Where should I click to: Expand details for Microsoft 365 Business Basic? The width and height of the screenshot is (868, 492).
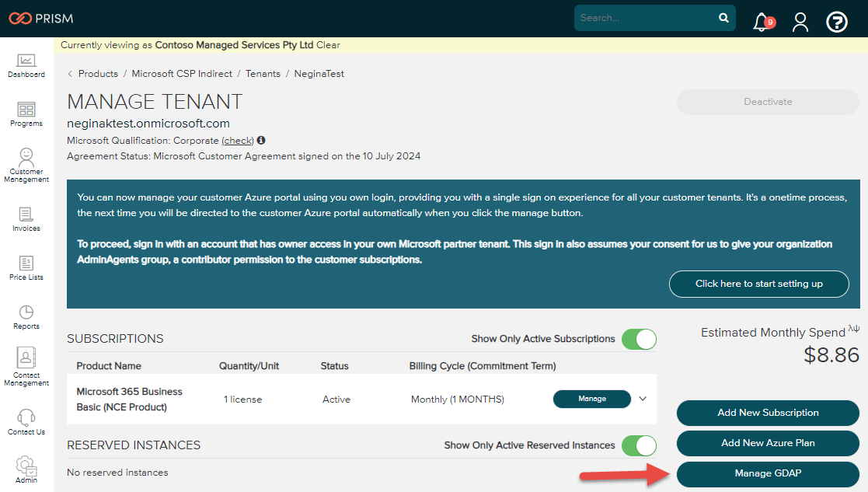click(x=643, y=399)
